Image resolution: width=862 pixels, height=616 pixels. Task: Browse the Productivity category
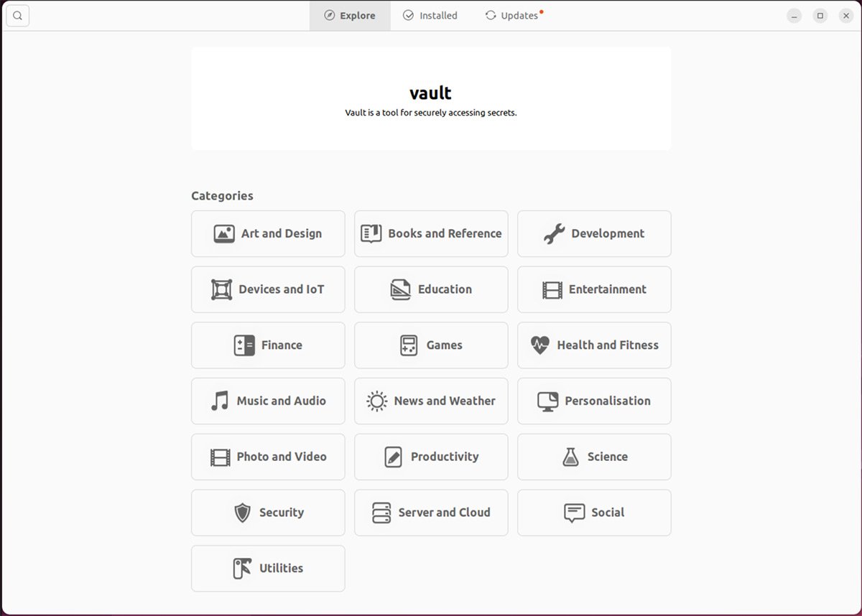[x=431, y=457]
